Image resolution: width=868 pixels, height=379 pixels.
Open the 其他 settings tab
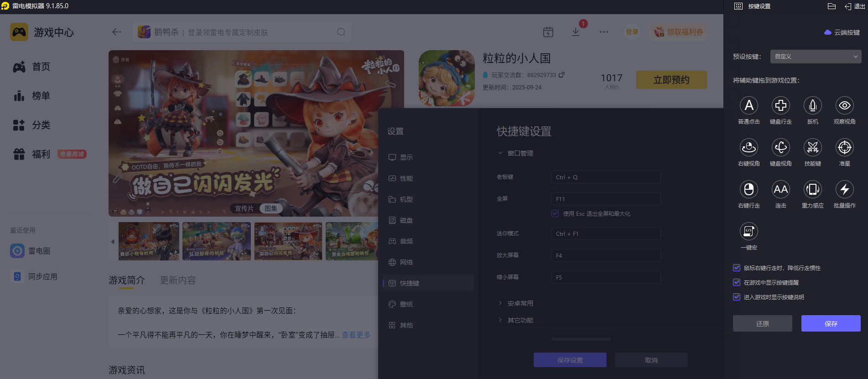tap(428, 325)
